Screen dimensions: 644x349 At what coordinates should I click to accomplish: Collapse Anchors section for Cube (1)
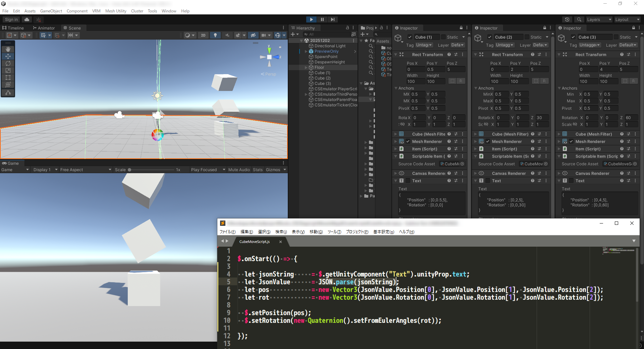pyautogui.click(x=396, y=88)
